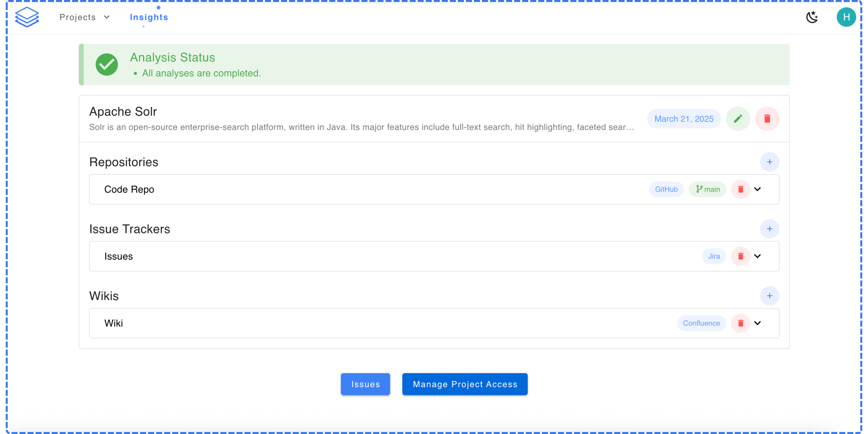Switch to the Insights tab
The width and height of the screenshot is (868, 434).
[149, 17]
